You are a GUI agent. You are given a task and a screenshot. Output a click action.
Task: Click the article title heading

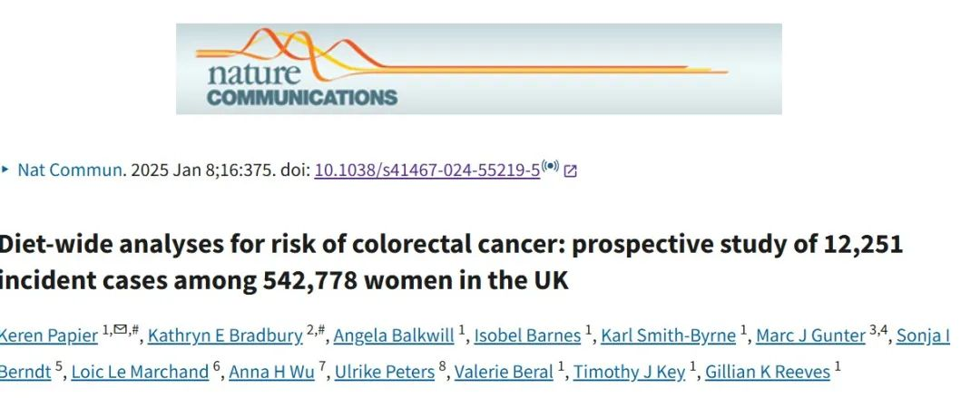tap(451, 263)
